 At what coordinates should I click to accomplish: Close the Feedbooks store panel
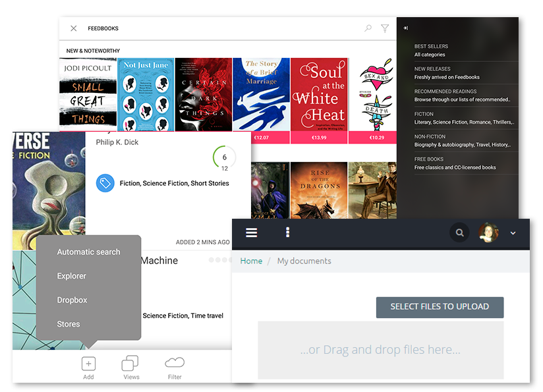point(73,28)
